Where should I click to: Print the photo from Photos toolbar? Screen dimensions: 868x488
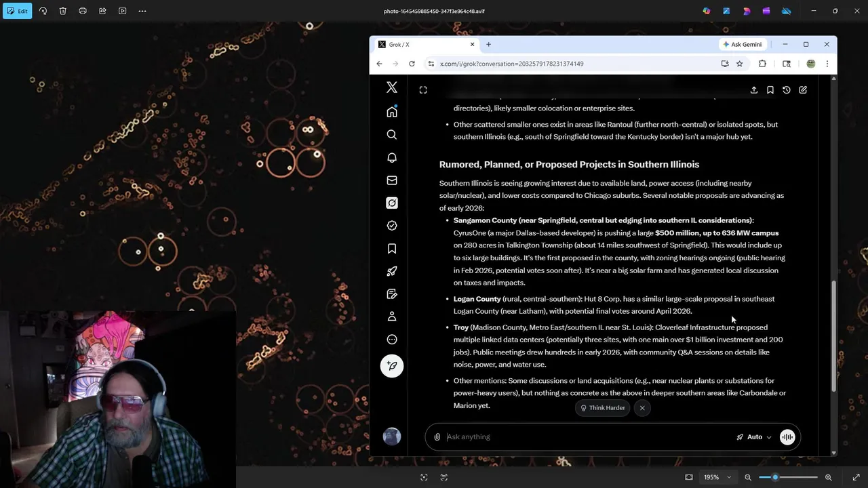pyautogui.click(x=83, y=11)
